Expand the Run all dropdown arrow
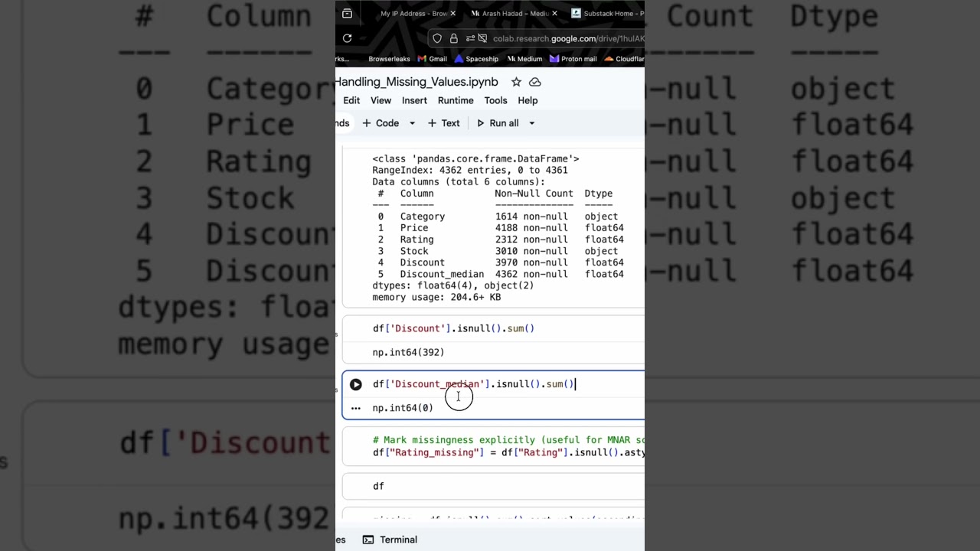Screen dimensions: 980x551 pyautogui.click(x=532, y=123)
